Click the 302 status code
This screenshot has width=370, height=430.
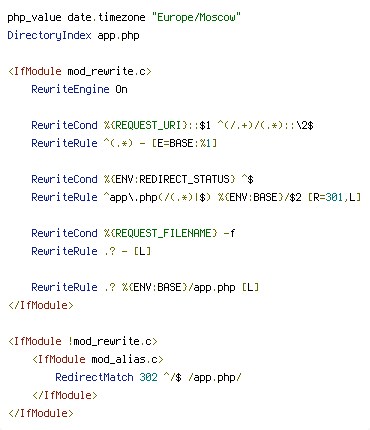148,377
